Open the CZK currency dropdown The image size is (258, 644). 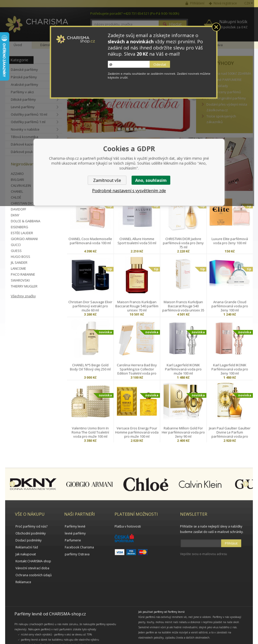pyautogui.click(x=248, y=3)
